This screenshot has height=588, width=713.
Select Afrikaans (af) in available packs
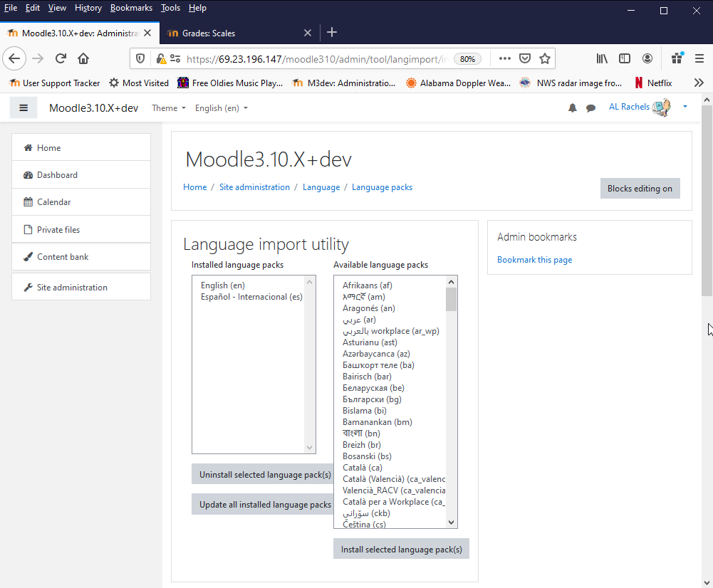click(368, 285)
